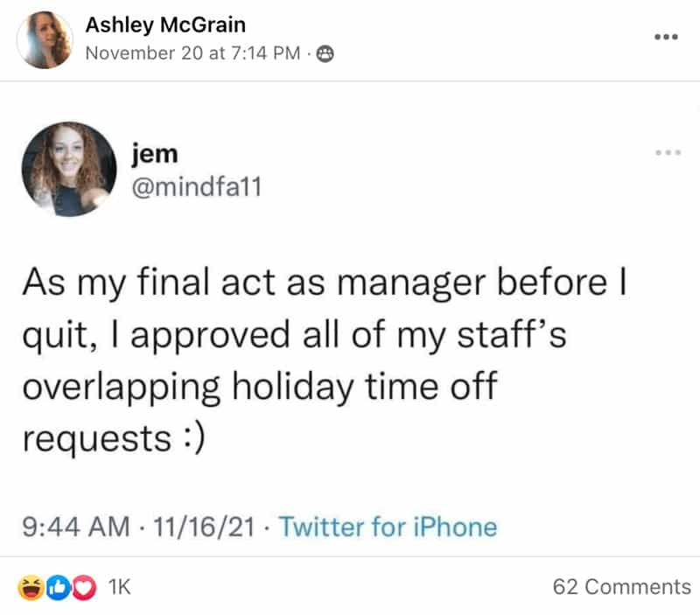Image resolution: width=700 pixels, height=615 pixels.
Task: Click the jem display name
Action: (x=154, y=154)
